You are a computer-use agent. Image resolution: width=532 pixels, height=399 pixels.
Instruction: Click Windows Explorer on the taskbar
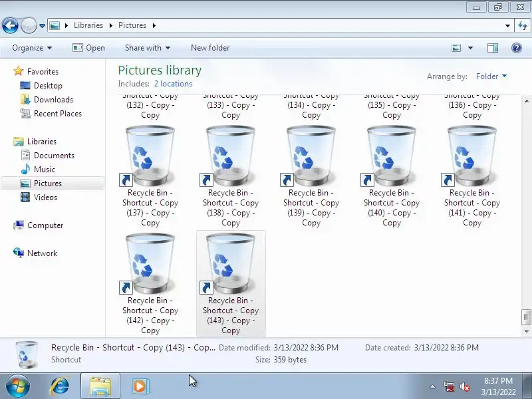tap(100, 386)
